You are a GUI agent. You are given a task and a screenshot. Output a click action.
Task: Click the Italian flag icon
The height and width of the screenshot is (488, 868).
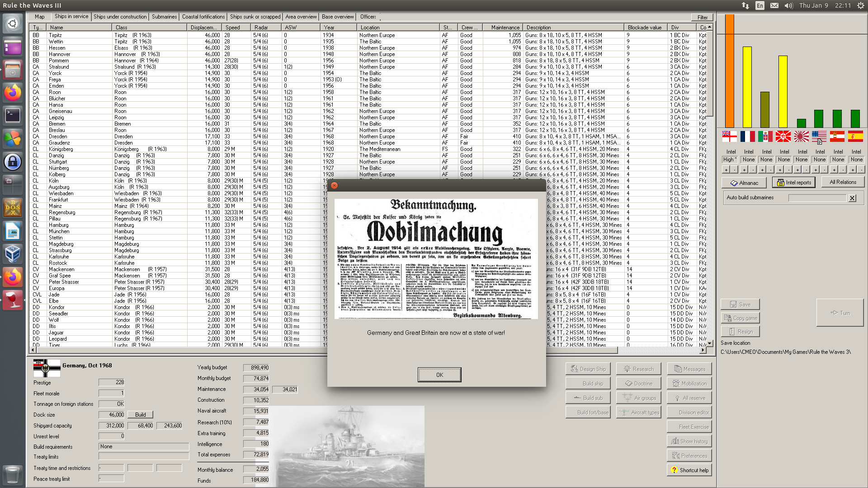(765, 136)
